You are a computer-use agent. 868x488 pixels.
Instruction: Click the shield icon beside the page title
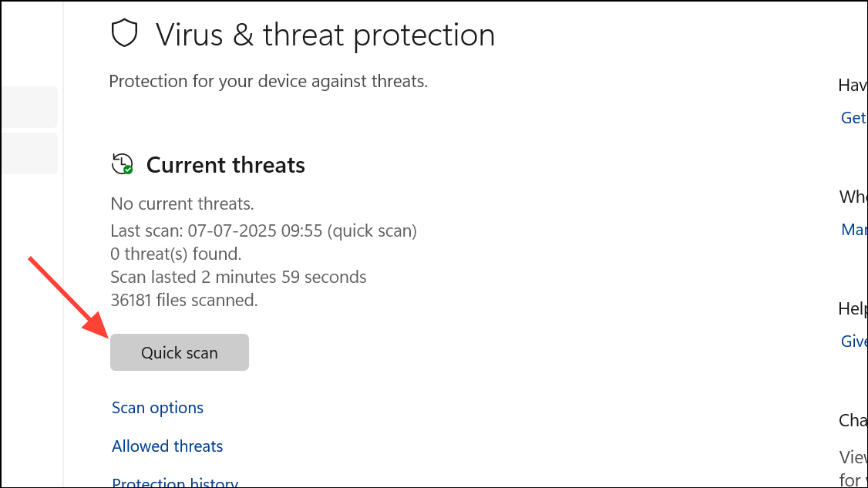124,35
